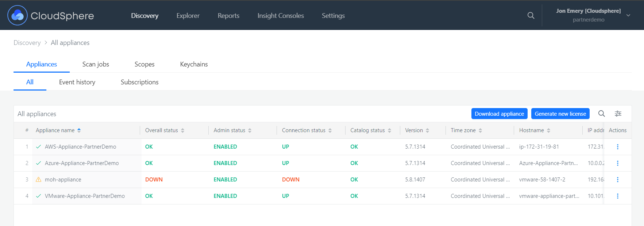Open the moh-appliance appliance
Viewport: 644px width, 226px height.
pos(63,180)
